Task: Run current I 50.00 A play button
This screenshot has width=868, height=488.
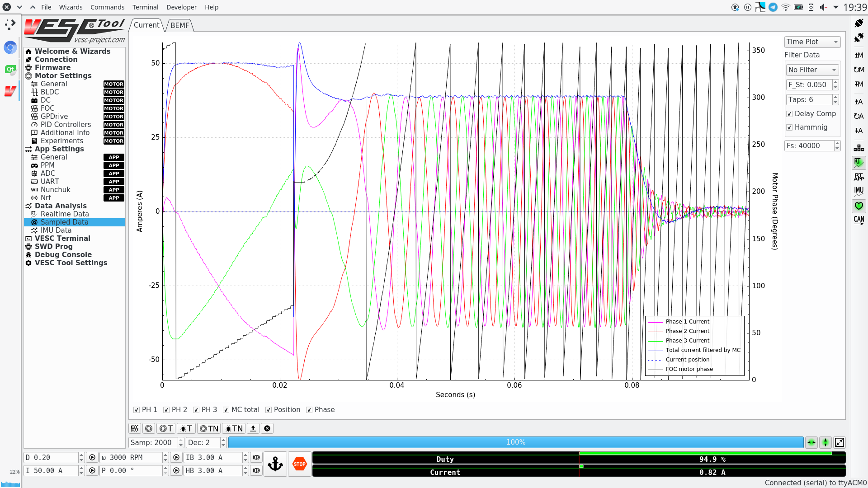Action: point(92,470)
